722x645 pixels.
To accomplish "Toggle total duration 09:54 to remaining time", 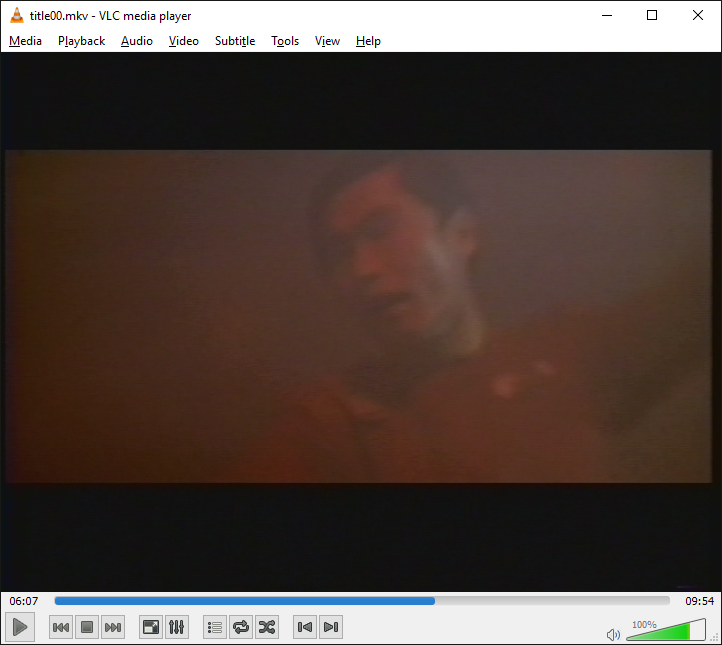I will (x=699, y=601).
